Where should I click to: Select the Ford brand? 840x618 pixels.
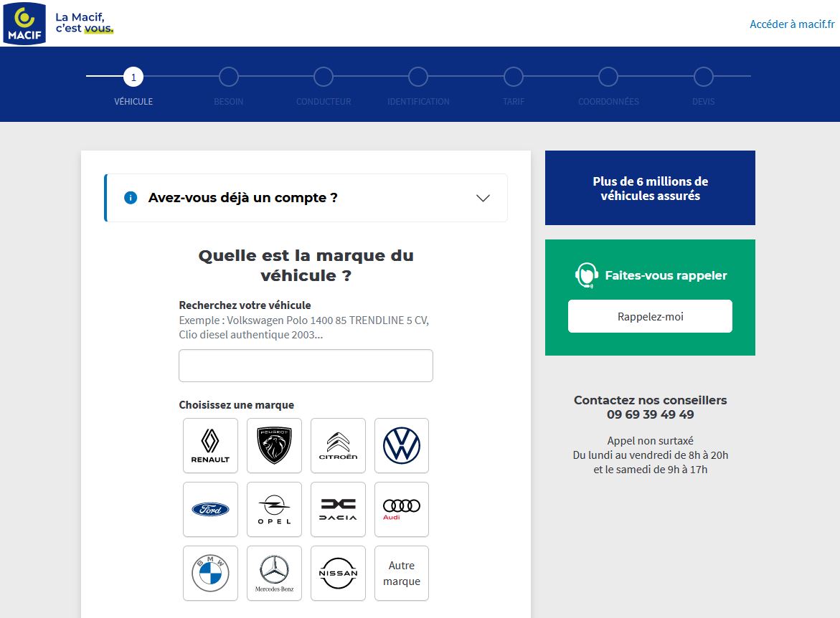209,509
